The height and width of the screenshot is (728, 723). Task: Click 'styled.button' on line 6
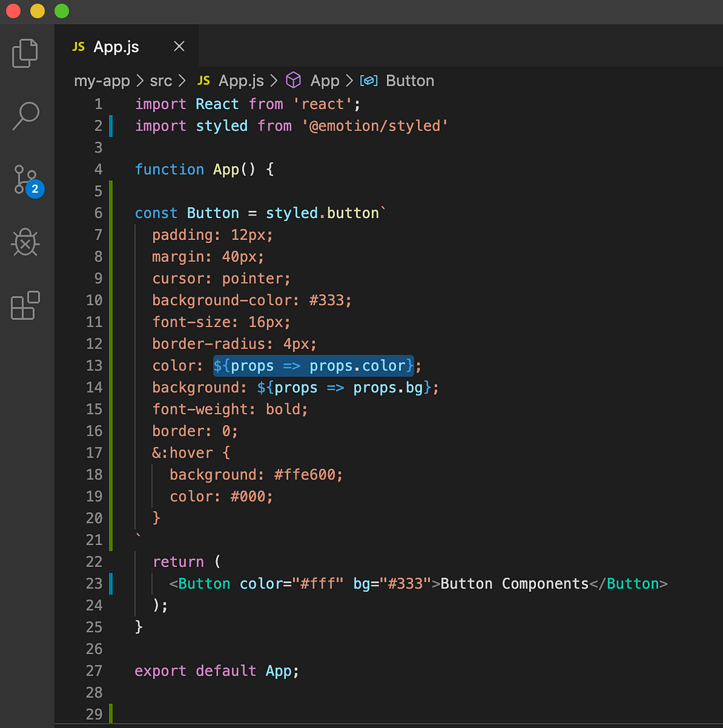click(322, 213)
